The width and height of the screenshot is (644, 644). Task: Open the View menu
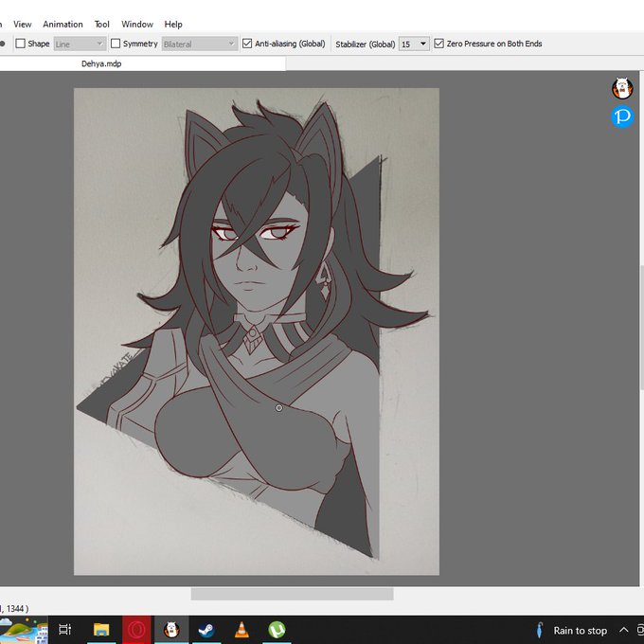(22, 25)
